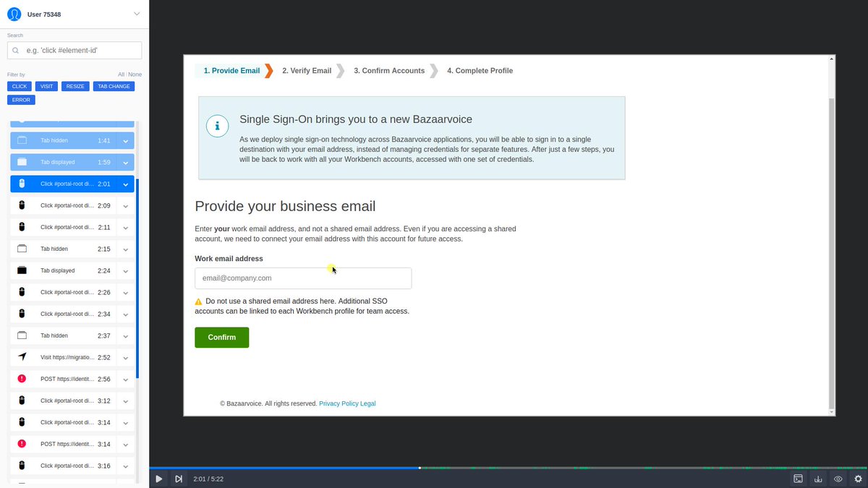The image size is (868, 488).
Task: Click the event search input field
Action: pyautogui.click(x=75, y=51)
